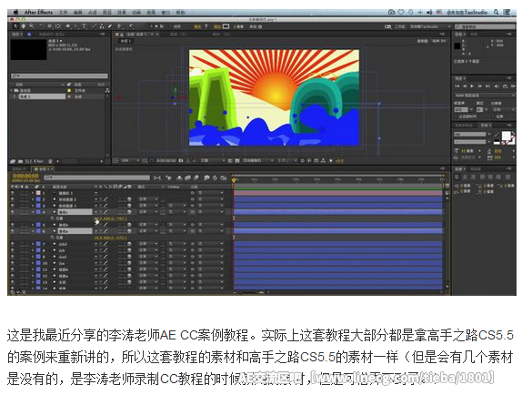Enable frame blending for timeline
The image size is (532, 395).
(x=187, y=177)
